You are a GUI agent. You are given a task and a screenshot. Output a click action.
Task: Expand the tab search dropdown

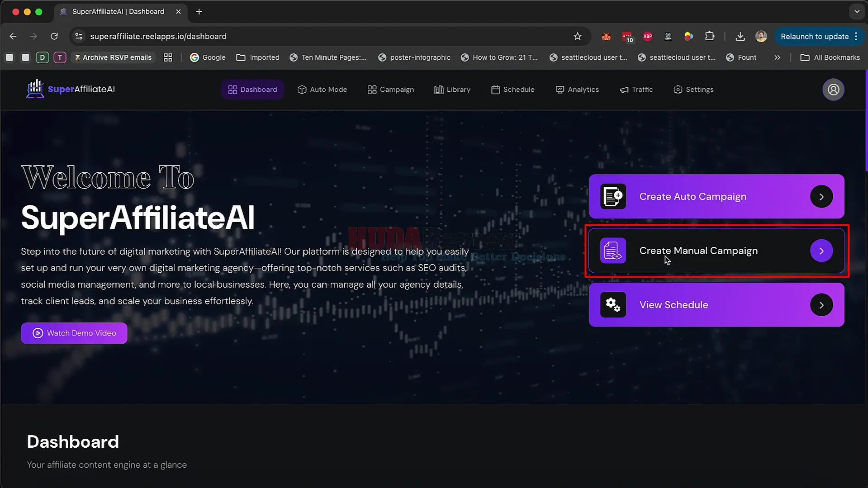857,12
